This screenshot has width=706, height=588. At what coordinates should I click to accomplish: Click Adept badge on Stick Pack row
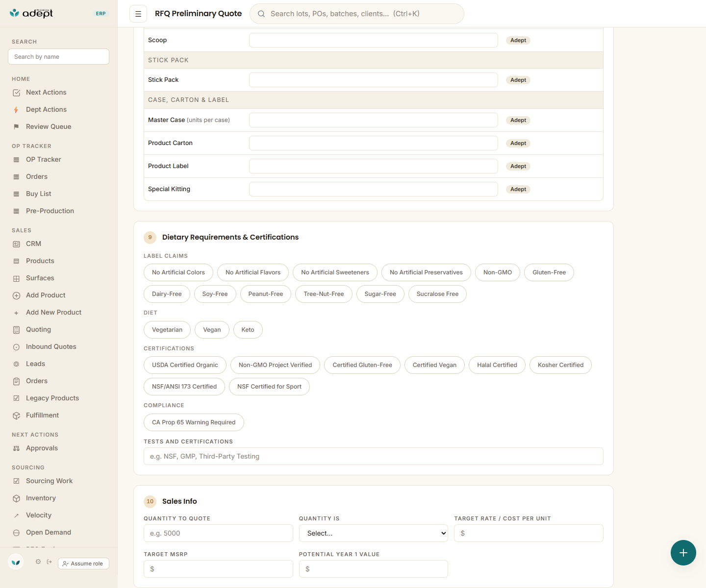518,80
